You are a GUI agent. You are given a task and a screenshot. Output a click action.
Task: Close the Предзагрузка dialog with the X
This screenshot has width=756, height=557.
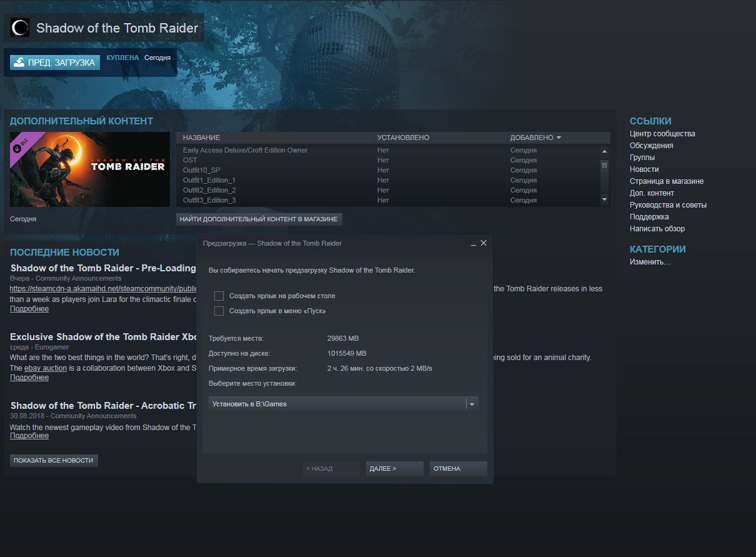tap(484, 243)
